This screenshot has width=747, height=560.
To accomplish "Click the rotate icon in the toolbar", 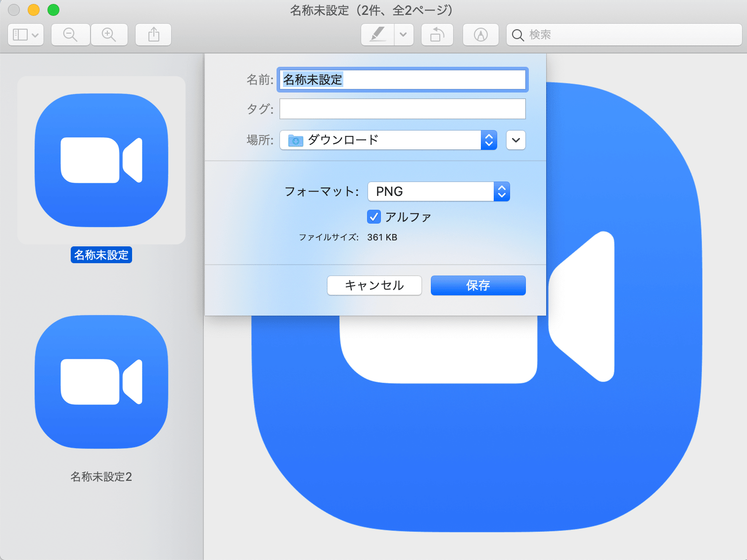I will click(x=437, y=35).
